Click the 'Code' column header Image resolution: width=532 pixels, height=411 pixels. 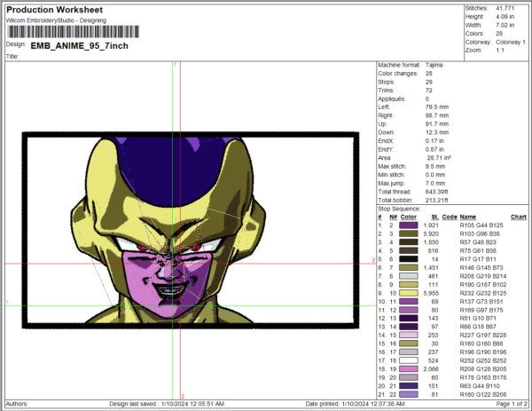(450, 217)
